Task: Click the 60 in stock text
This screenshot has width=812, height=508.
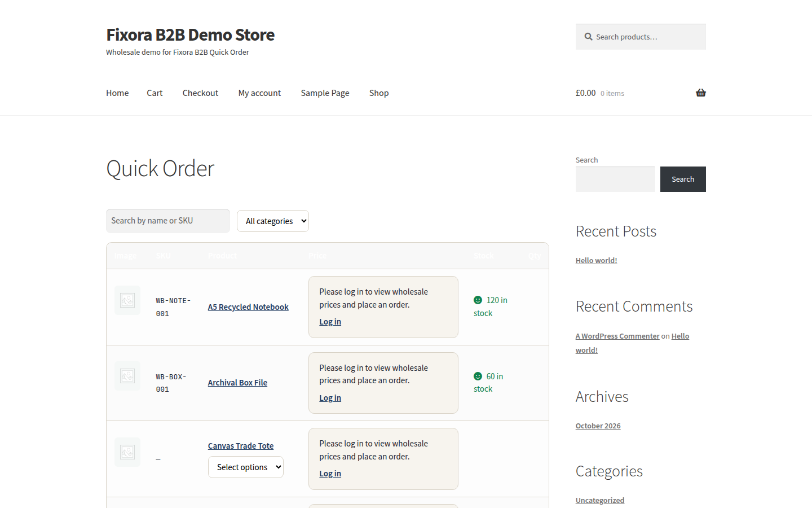Action: click(x=488, y=383)
